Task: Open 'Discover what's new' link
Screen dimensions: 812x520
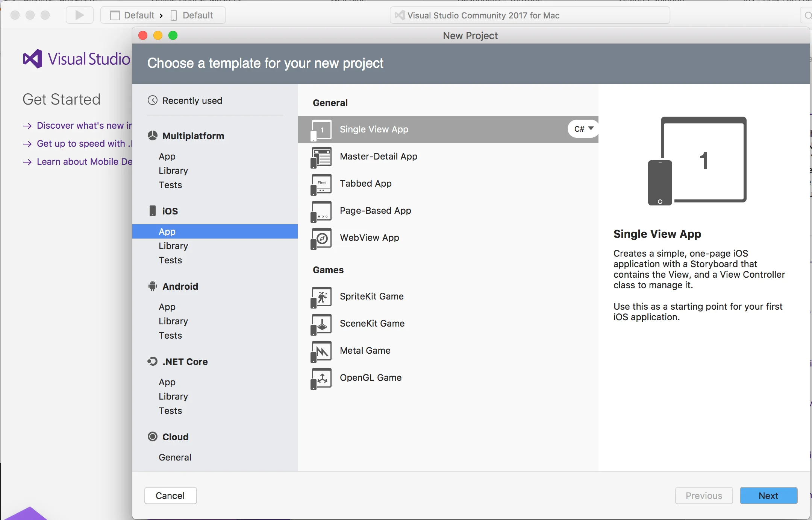Action: click(85, 125)
